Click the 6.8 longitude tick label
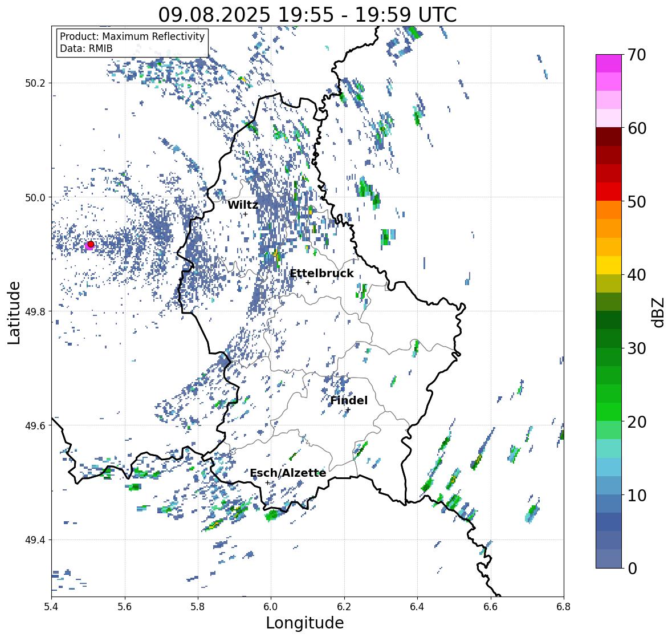Screen dimensions: 672x637 pos(564,607)
